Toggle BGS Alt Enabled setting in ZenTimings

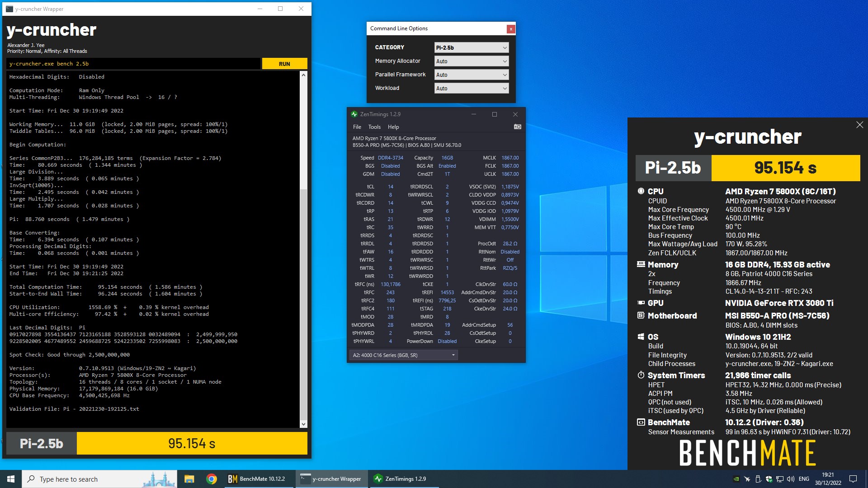click(x=446, y=166)
